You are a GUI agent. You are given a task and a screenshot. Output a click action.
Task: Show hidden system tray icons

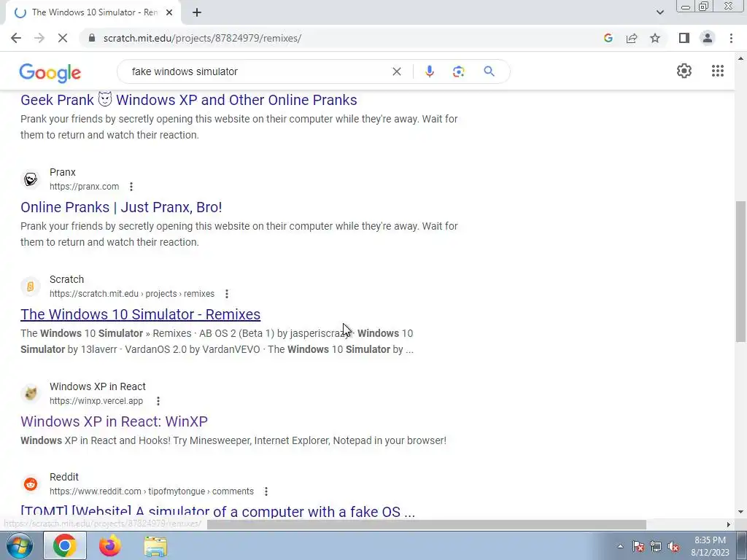(x=620, y=547)
